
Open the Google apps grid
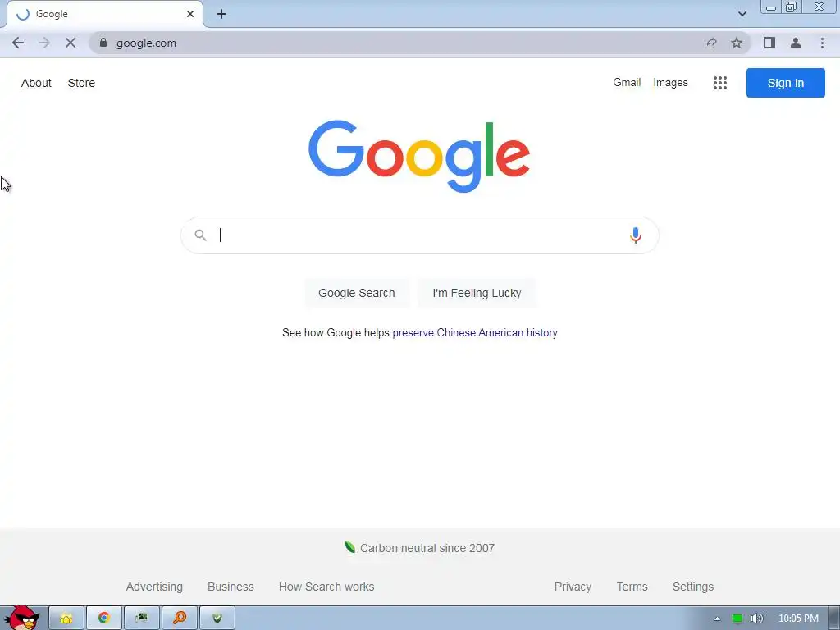[720, 83]
